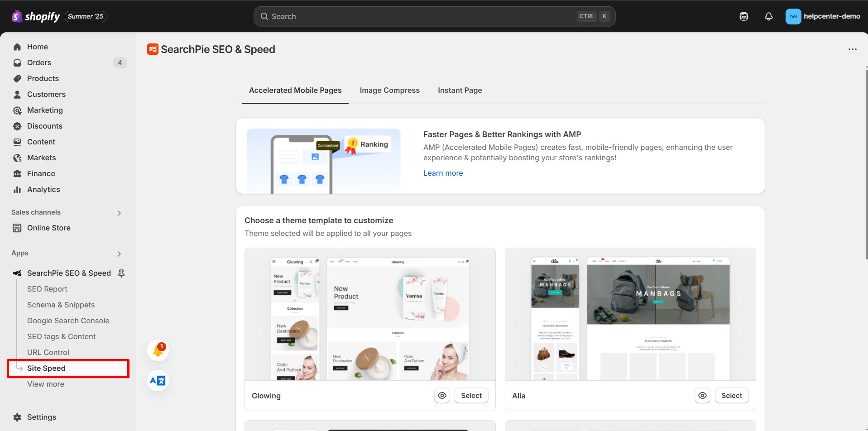Image resolution: width=868 pixels, height=431 pixels.
Task: Expand the Sales channels section
Action: tap(119, 212)
